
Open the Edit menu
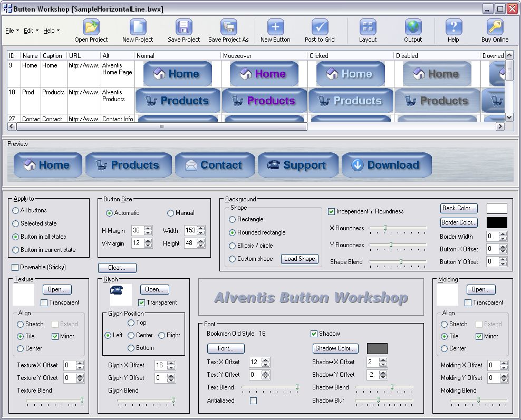pyautogui.click(x=31, y=31)
